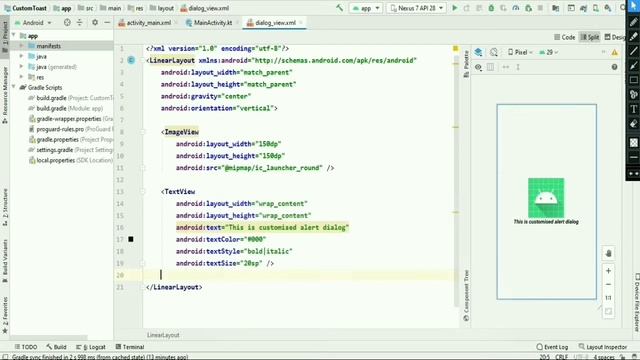Viewport: 640px width, 360px height.
Task: Click the layout breadcrumb in the navigation bar
Action: [x=162, y=8]
